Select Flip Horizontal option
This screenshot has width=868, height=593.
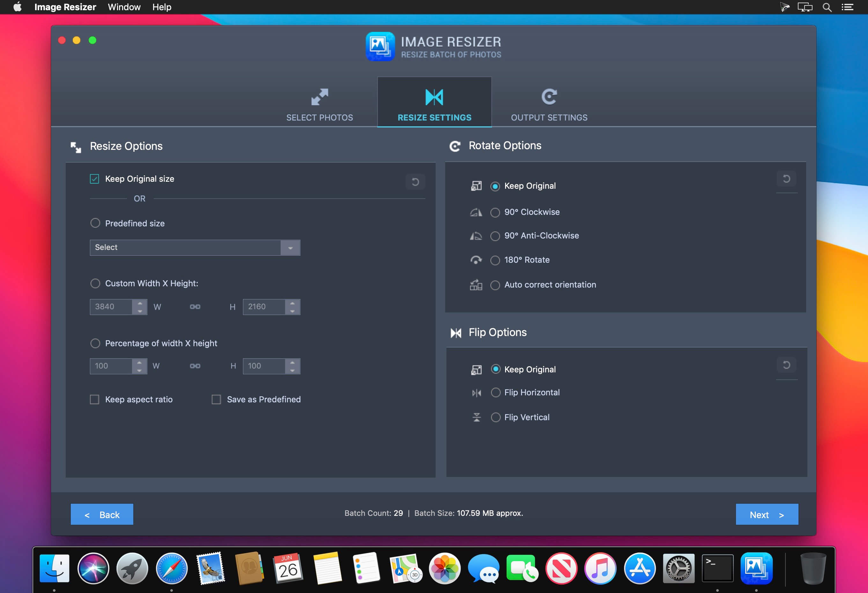[496, 392]
